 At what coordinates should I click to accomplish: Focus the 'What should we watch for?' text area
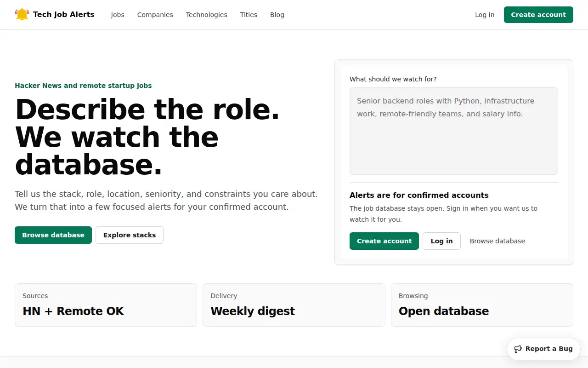click(454, 131)
